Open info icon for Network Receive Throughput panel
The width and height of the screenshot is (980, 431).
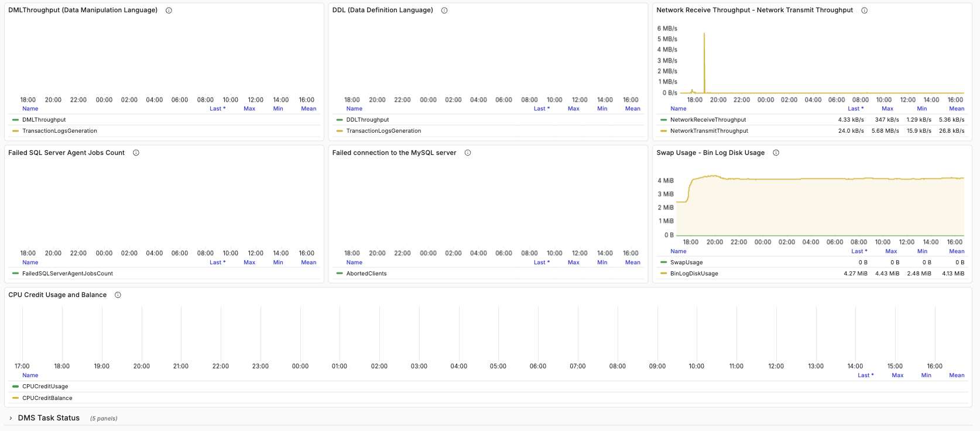pyautogui.click(x=864, y=11)
